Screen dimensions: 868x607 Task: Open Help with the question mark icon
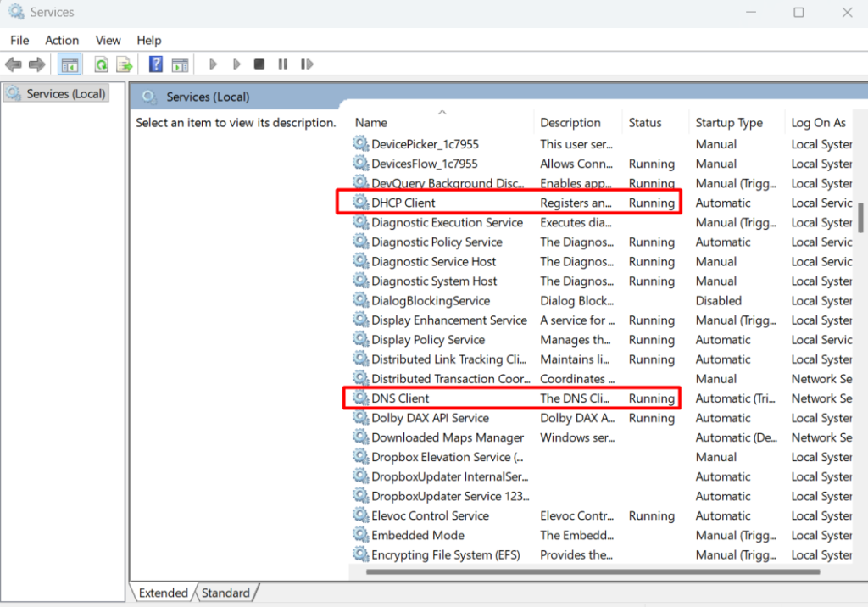[x=156, y=64]
